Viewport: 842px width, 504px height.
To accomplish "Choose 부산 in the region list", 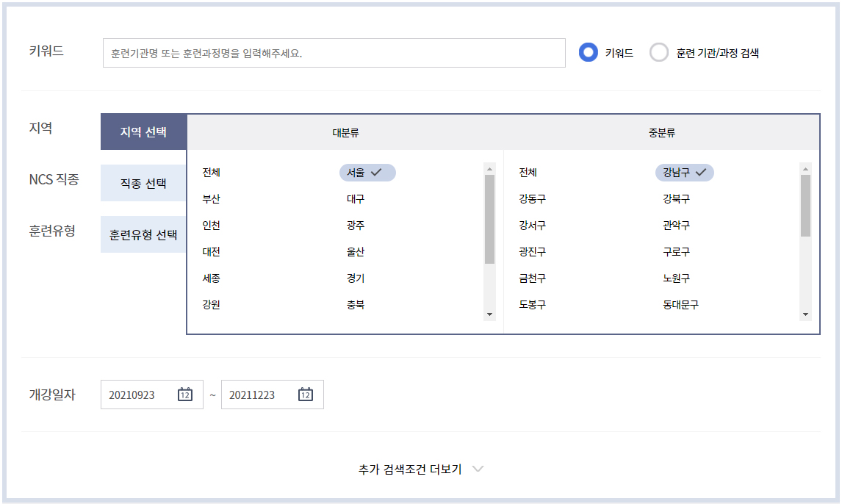I will (x=211, y=198).
